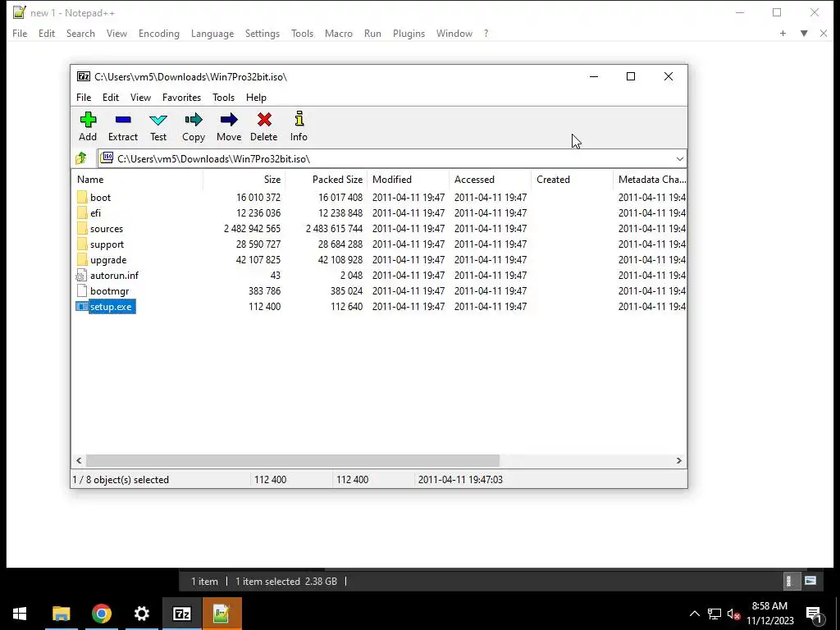
Task: Open Notepad++ Window menu
Action: tap(454, 33)
